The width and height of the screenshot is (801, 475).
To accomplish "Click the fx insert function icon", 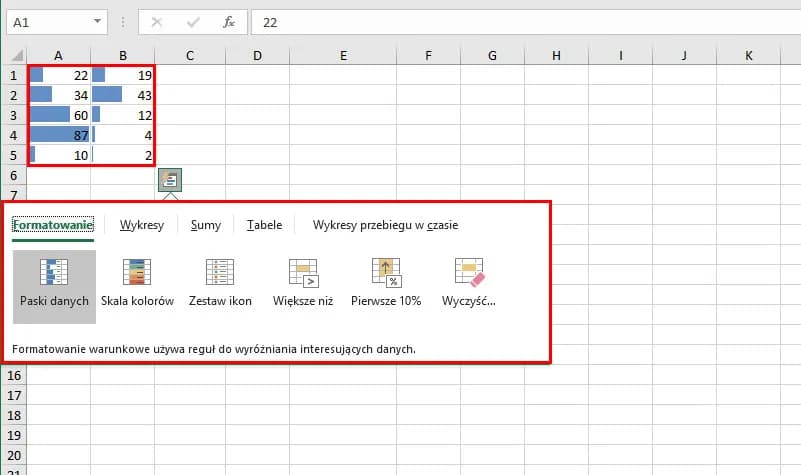I will point(229,21).
